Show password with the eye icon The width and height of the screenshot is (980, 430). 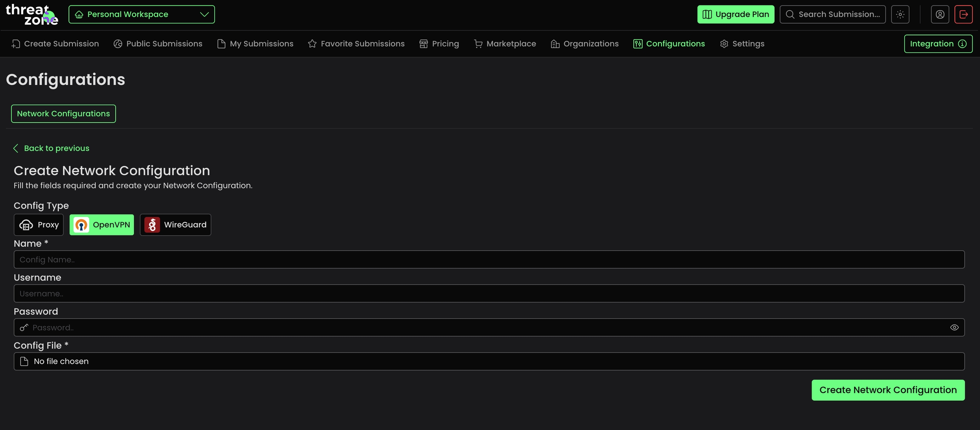(954, 327)
